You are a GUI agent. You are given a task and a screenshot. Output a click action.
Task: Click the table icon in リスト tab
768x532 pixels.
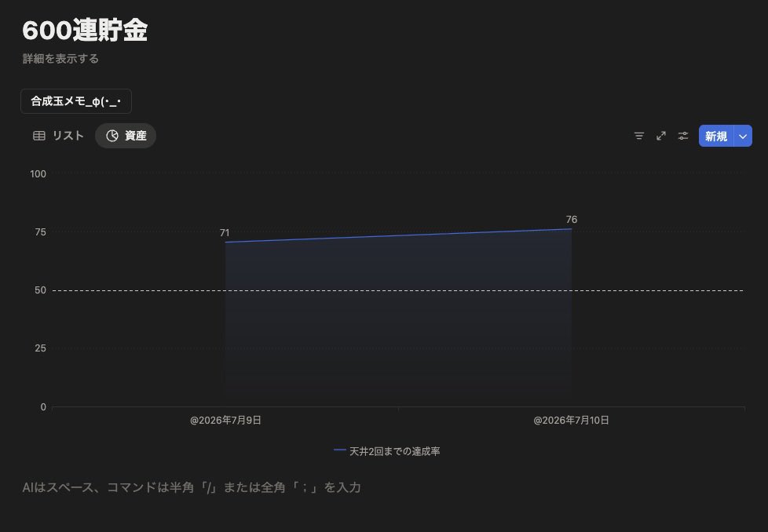tap(39, 136)
